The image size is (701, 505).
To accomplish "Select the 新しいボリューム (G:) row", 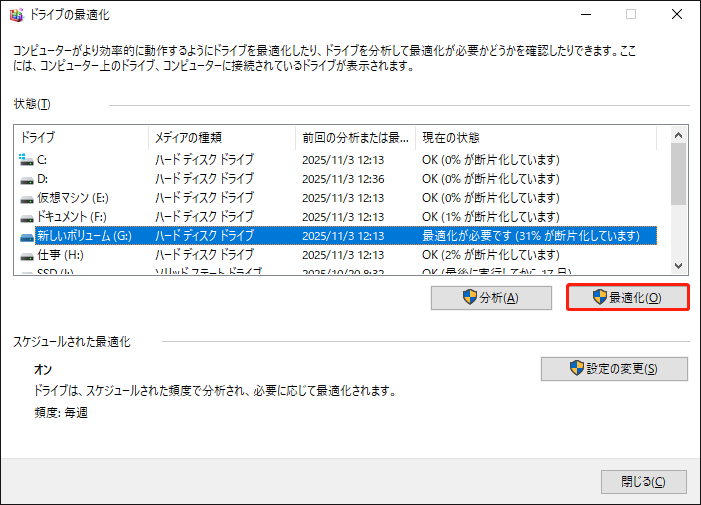I will [x=338, y=236].
